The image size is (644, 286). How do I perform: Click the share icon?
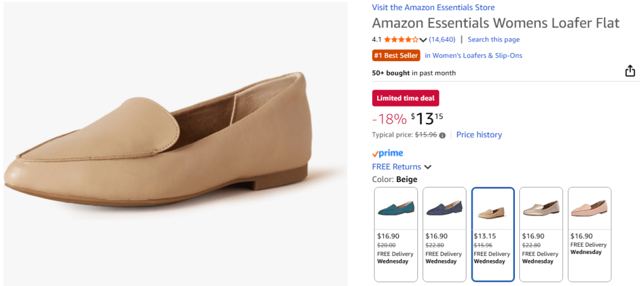[x=630, y=71]
